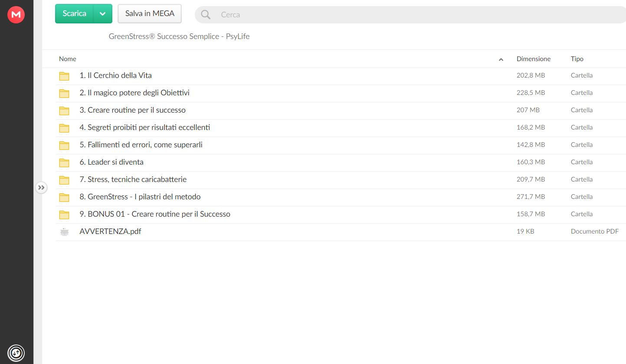Click folder icon of 5. Fallimenti ed errori

64,145
